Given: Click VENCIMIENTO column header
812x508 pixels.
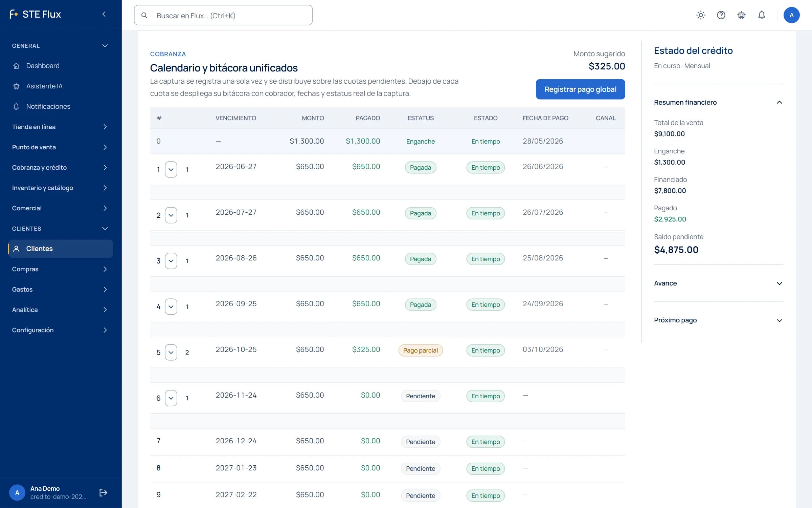Looking at the screenshot, I should coord(236,118).
